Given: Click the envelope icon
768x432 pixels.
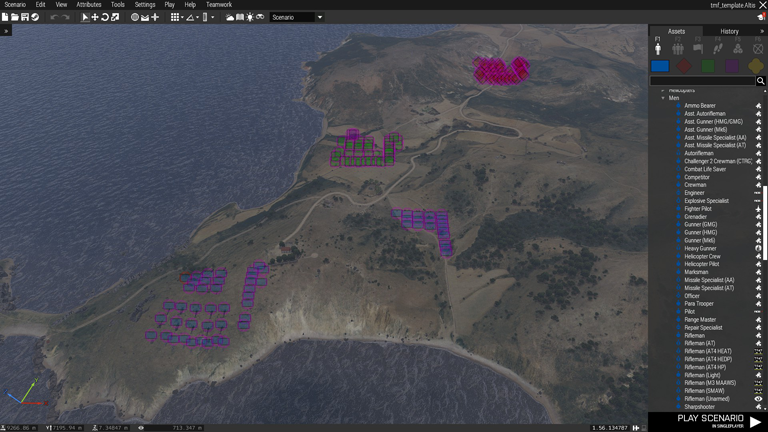Looking at the screenshot, I should point(145,17).
